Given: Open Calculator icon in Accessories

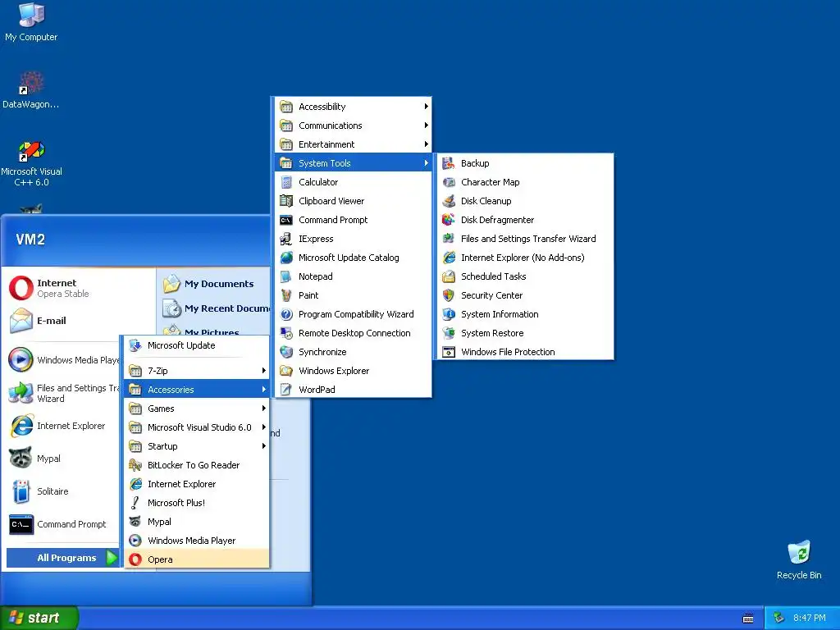Looking at the screenshot, I should click(x=286, y=182).
